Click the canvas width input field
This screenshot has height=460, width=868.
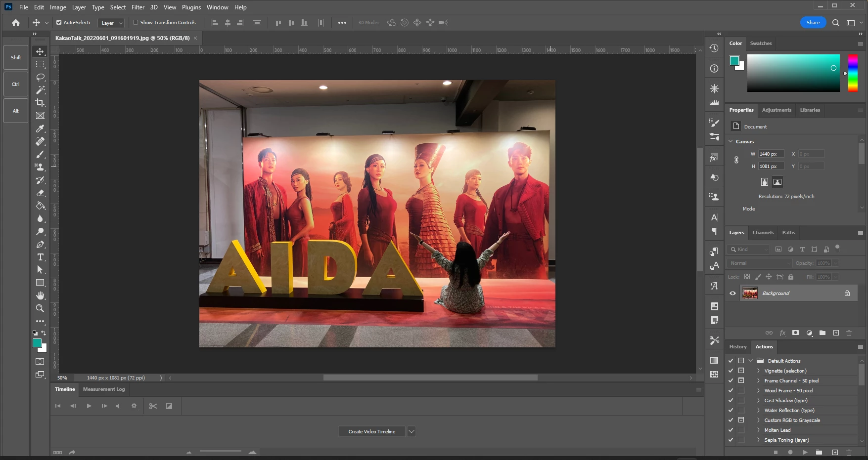click(771, 154)
